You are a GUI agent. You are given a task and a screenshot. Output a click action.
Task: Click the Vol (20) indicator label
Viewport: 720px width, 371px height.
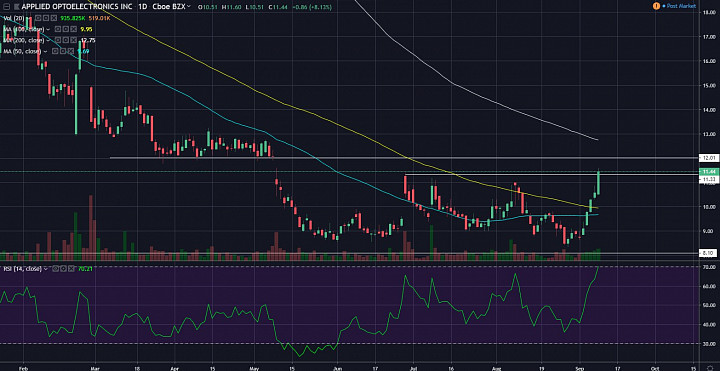pos(14,18)
